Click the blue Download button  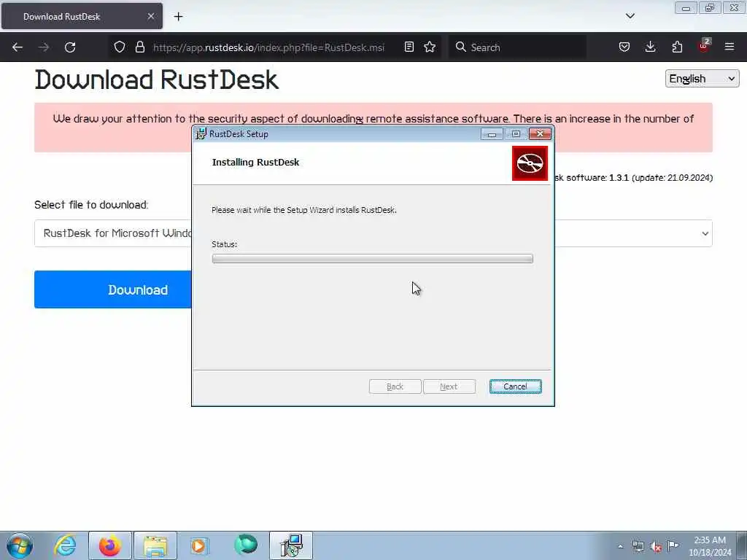[113, 289]
